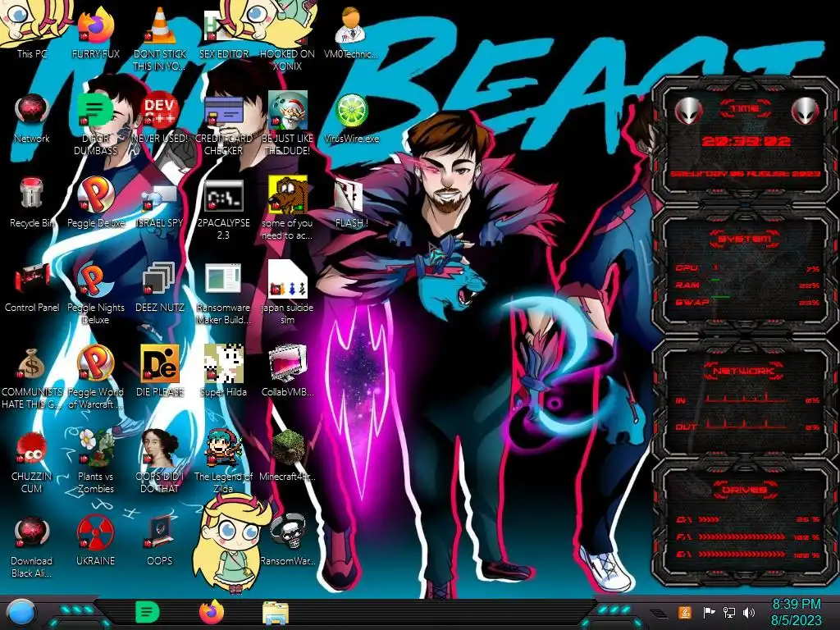Click the TIME header in the red gadget
Screen dimensions: 840x630
[745, 109]
